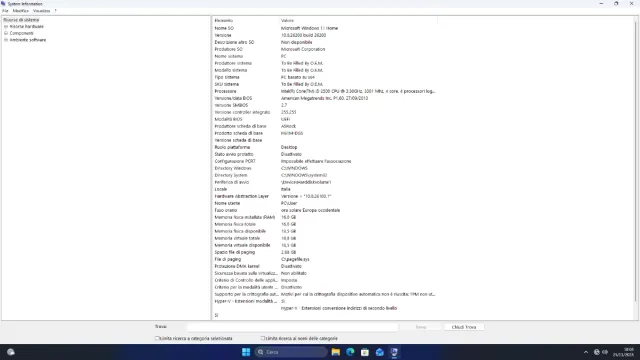Click System Information taskbar icon
The width and height of the screenshot is (640, 360).
coord(394,352)
